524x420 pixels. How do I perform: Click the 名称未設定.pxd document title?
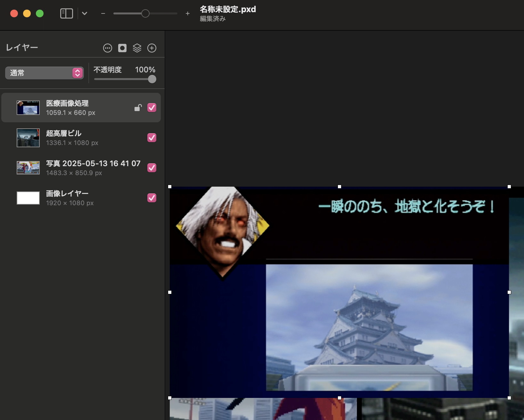coord(228,9)
